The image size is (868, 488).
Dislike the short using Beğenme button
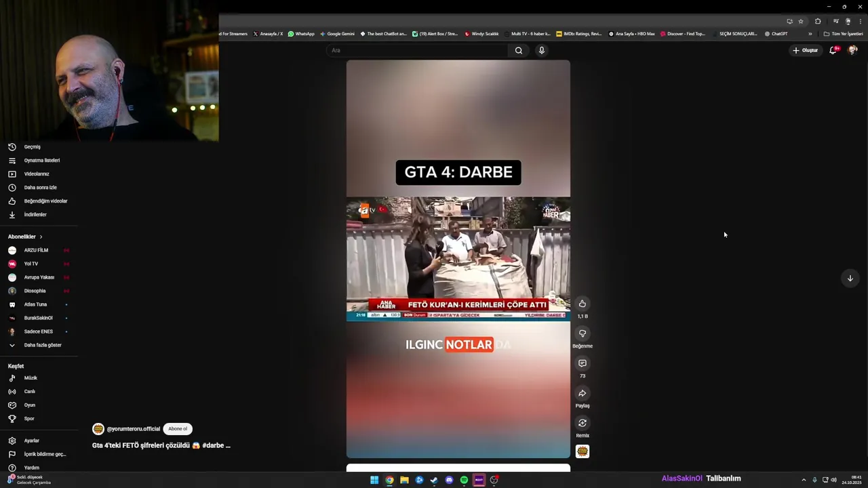pyautogui.click(x=582, y=333)
